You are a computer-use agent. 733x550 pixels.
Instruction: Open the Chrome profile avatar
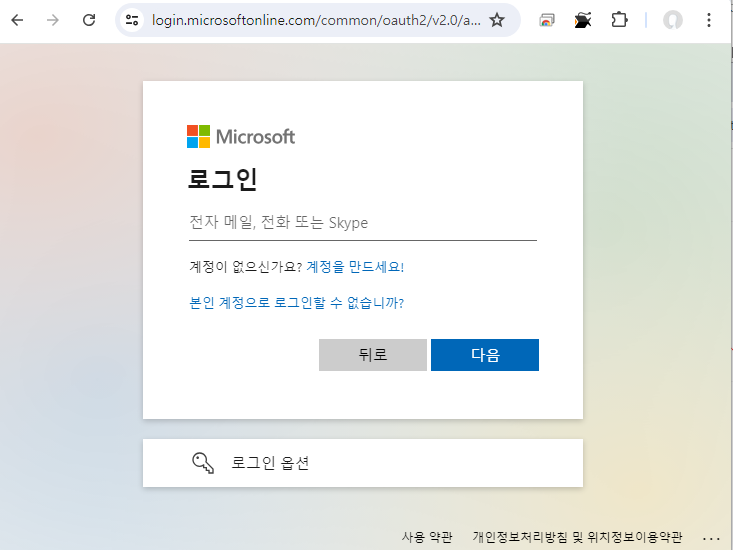[673, 20]
